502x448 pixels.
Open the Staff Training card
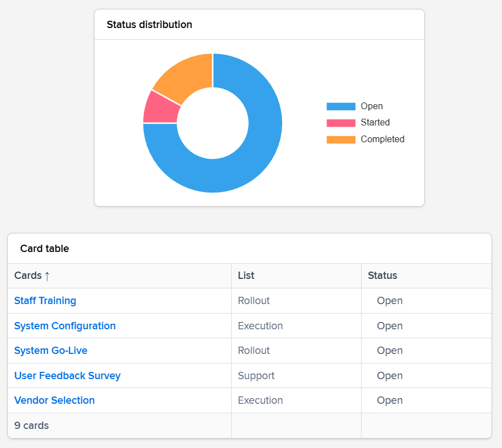[x=45, y=301]
